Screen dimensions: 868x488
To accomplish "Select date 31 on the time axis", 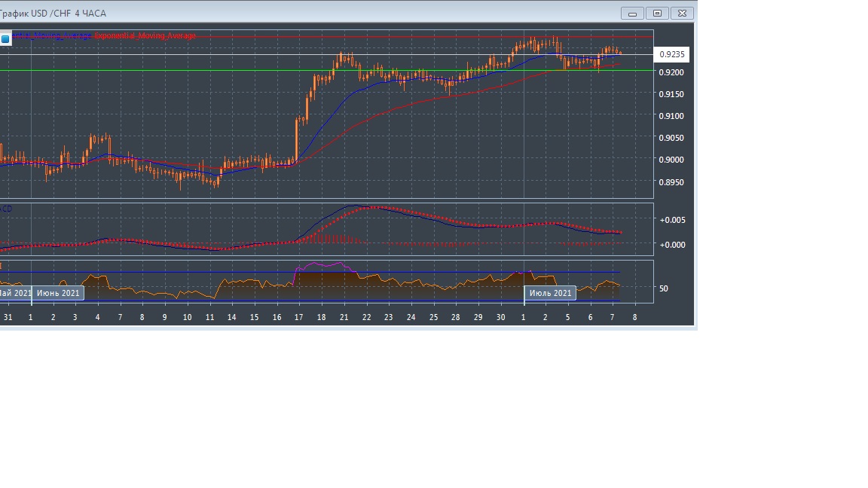I will [x=8, y=318].
